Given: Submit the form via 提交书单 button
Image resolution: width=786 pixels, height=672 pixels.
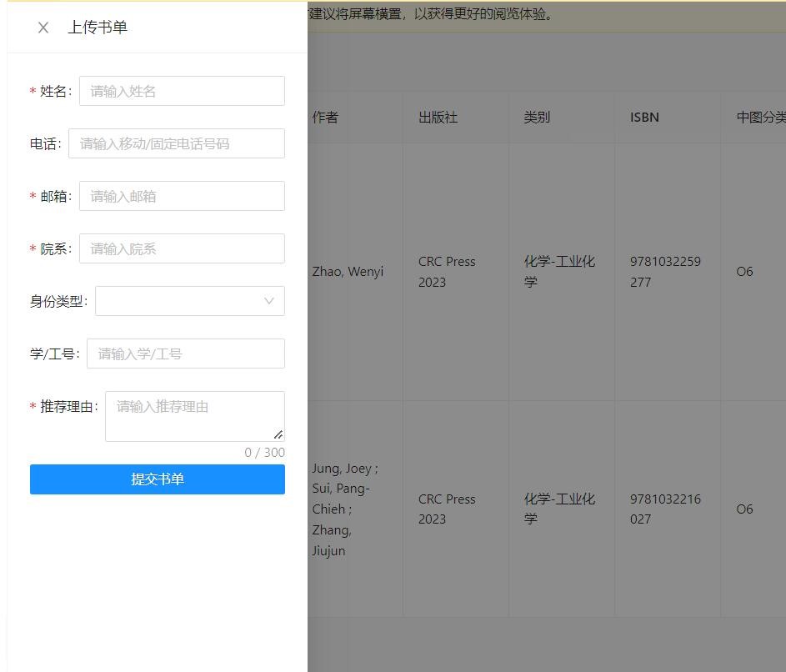Looking at the screenshot, I should pyautogui.click(x=158, y=479).
